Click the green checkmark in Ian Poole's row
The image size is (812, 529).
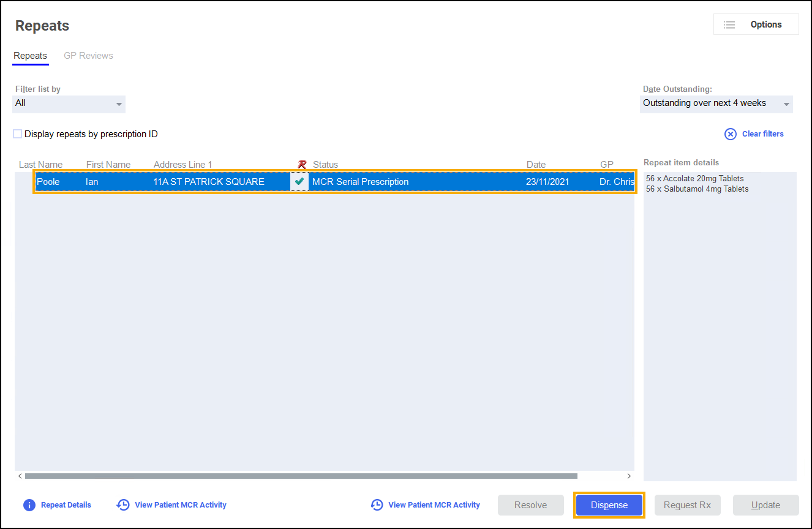coord(299,181)
